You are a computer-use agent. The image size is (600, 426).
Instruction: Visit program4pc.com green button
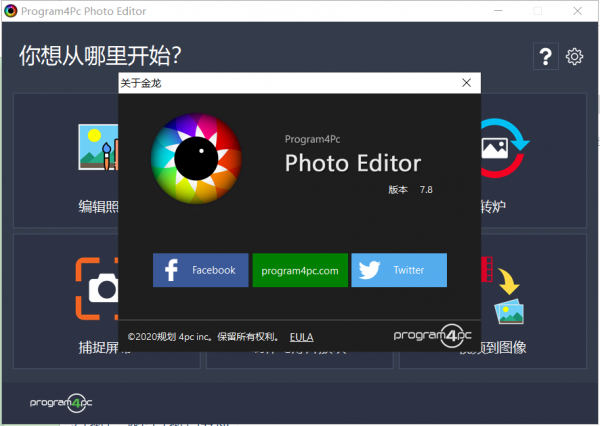pyautogui.click(x=300, y=270)
